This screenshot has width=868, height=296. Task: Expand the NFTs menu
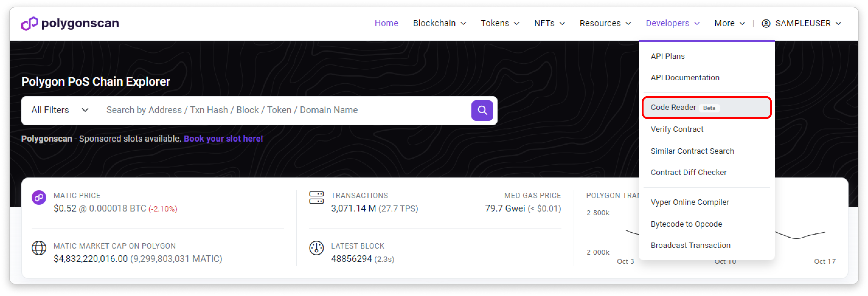tap(549, 23)
